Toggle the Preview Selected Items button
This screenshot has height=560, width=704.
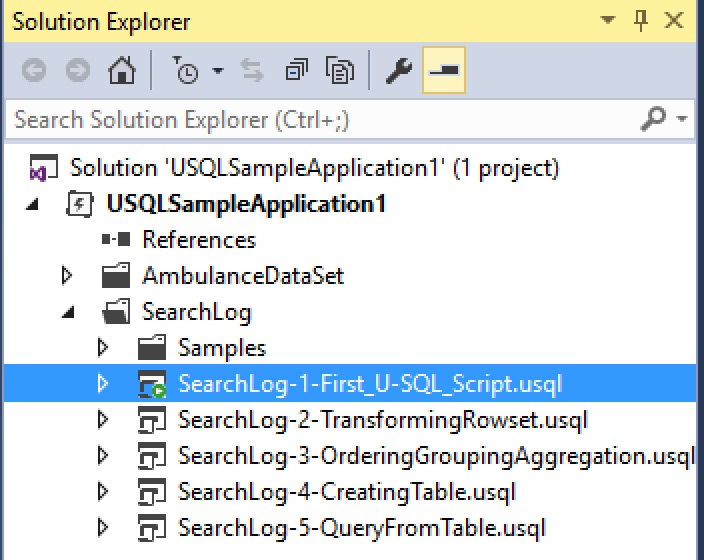coord(442,71)
